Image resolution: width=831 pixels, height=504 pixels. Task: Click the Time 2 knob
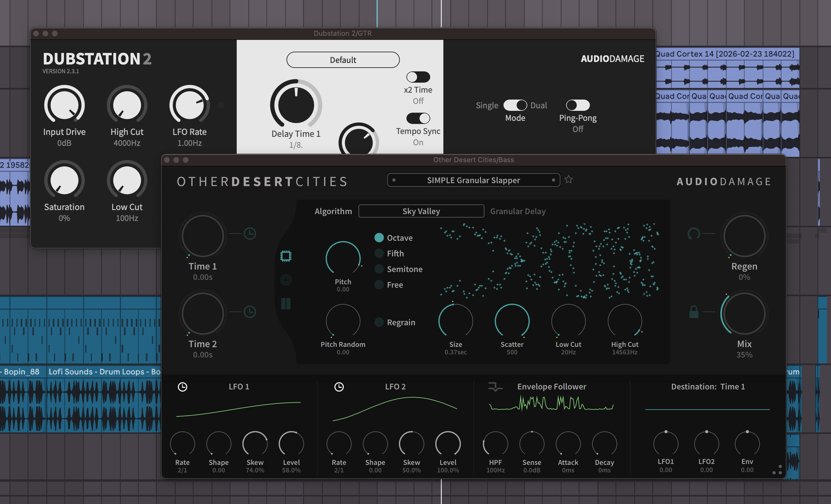(x=203, y=314)
